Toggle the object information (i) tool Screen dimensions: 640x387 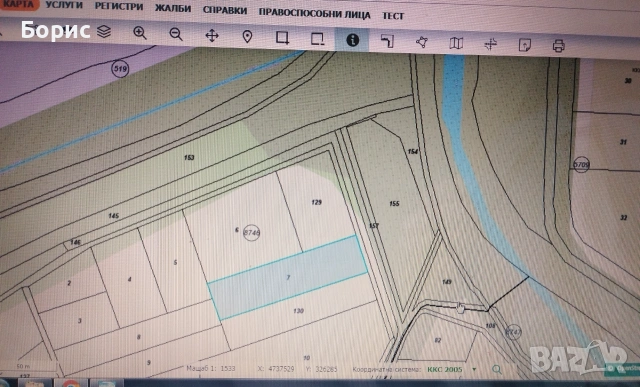(352, 40)
